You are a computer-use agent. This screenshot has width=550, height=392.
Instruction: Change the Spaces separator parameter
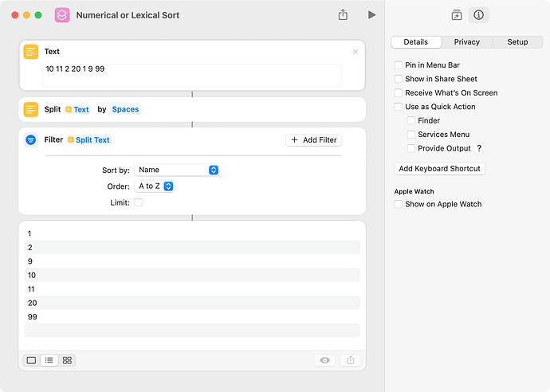125,109
